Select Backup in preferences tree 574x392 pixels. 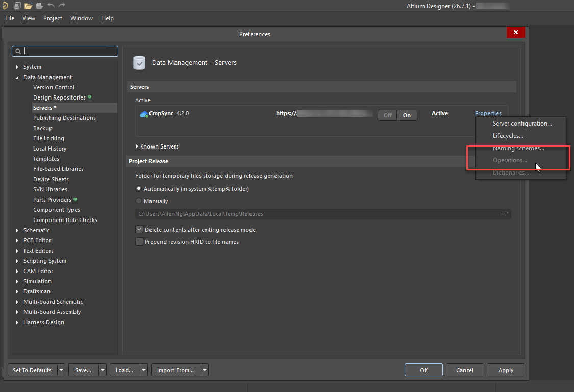(x=43, y=128)
